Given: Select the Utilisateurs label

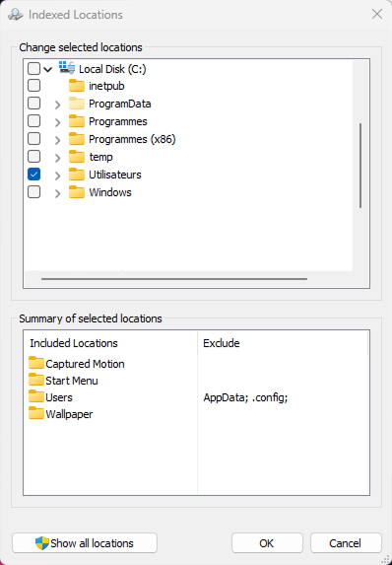Looking at the screenshot, I should click(x=115, y=175).
